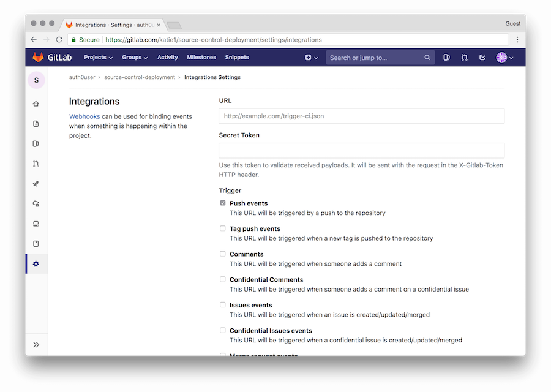Go to Activity in the top navigation

167,58
